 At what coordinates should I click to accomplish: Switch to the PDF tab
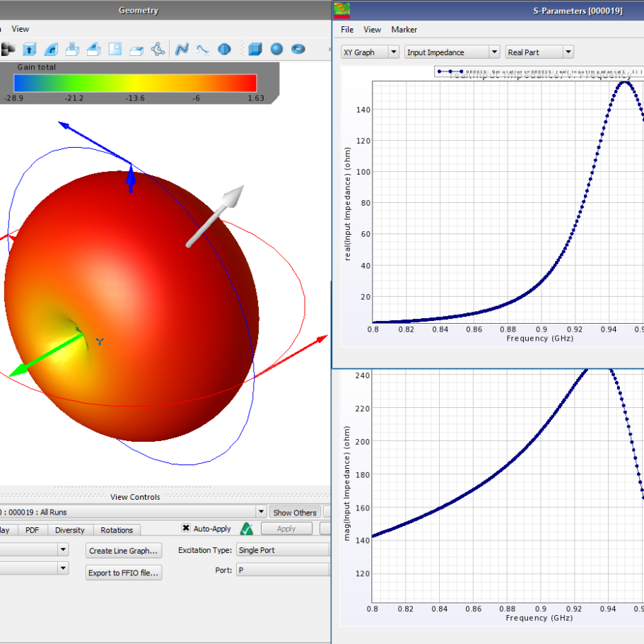(x=32, y=529)
